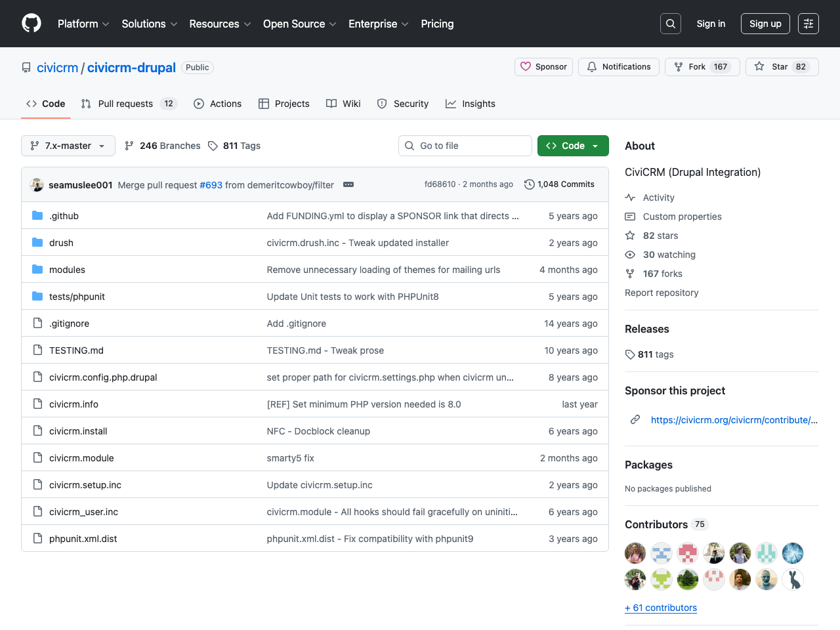
Task: Click the commits history clock icon
Action: tap(530, 184)
